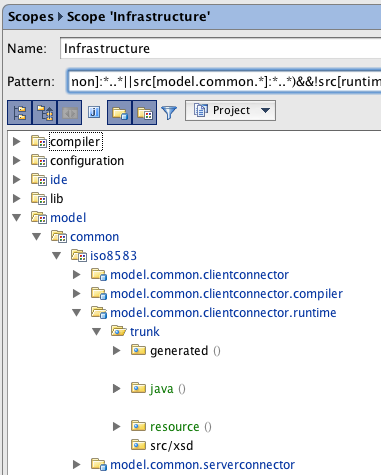Expand the ide node

(x=16, y=180)
